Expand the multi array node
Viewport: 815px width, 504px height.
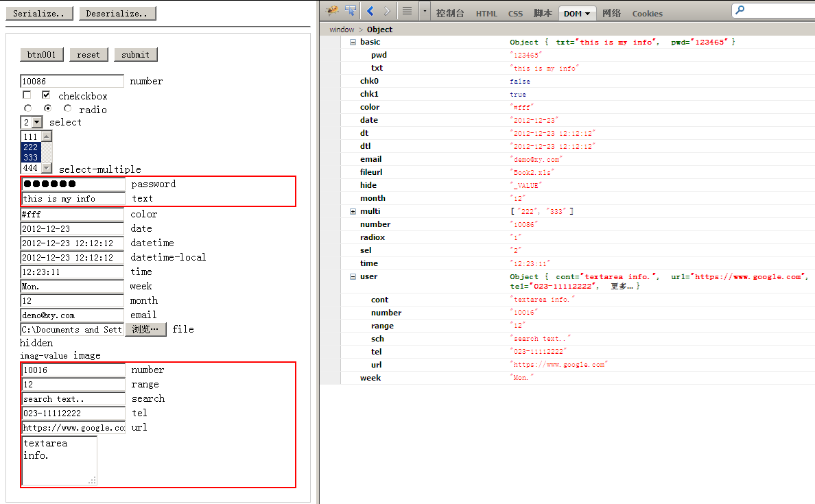[x=353, y=211]
